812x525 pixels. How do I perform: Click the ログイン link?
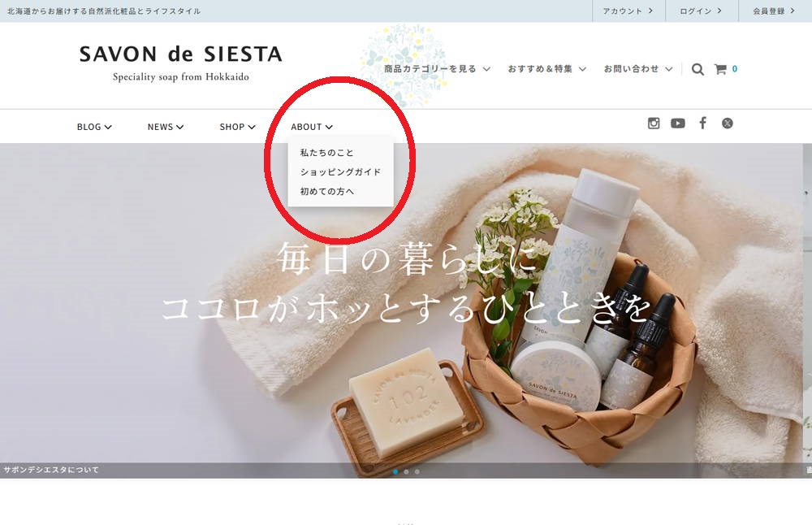(702, 11)
